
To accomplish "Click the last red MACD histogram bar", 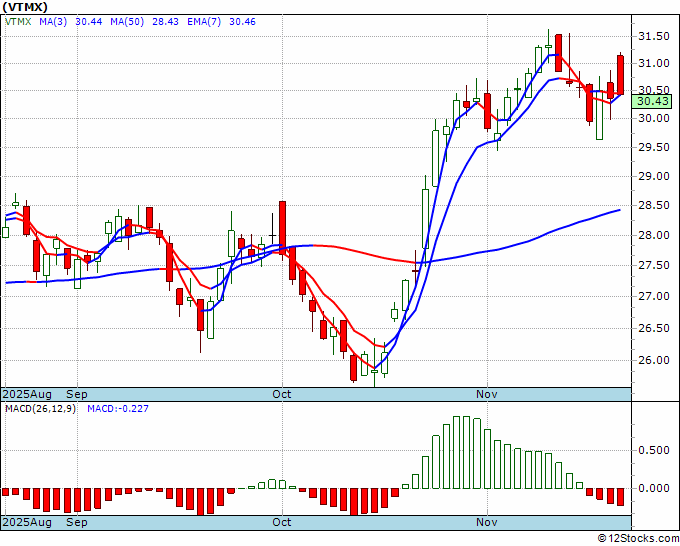I will tap(621, 497).
